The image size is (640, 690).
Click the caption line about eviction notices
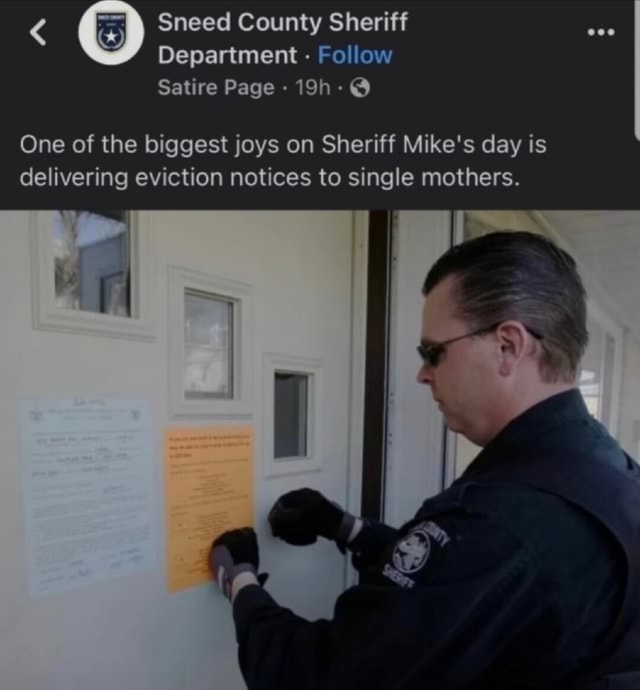click(x=267, y=177)
